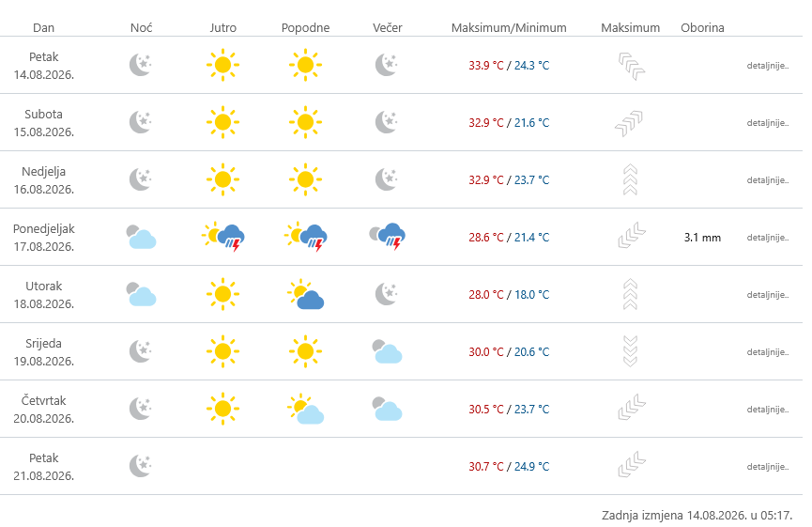Click the thunderstorm icon for Monday morning
The image size is (812, 527).
(223, 238)
